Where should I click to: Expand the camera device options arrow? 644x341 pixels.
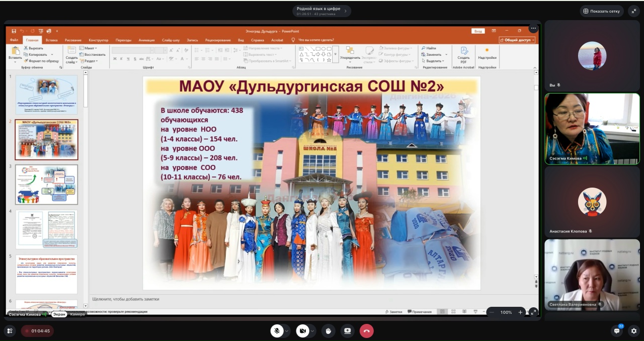pos(313,331)
